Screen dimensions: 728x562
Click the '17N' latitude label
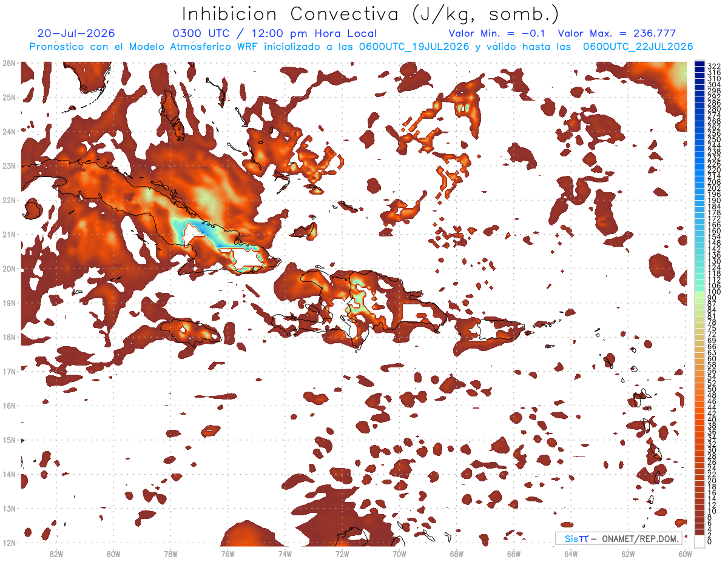pyautogui.click(x=8, y=371)
